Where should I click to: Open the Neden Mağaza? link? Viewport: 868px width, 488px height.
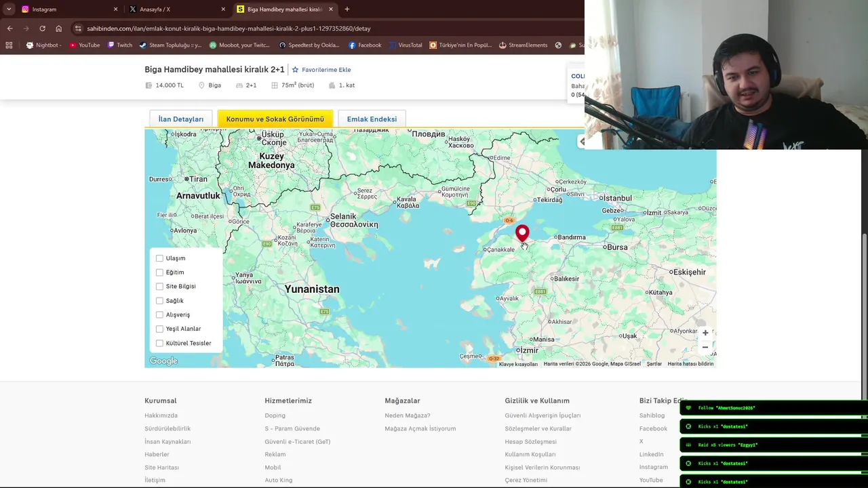click(x=408, y=415)
